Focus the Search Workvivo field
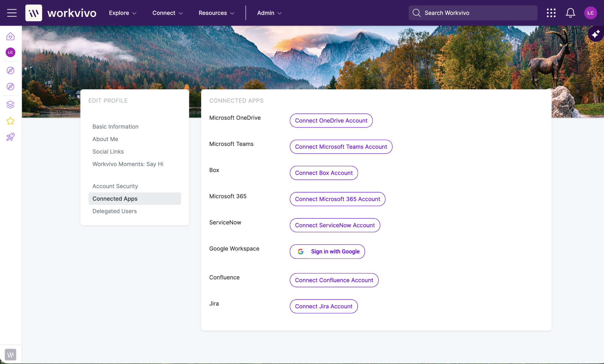 473,13
